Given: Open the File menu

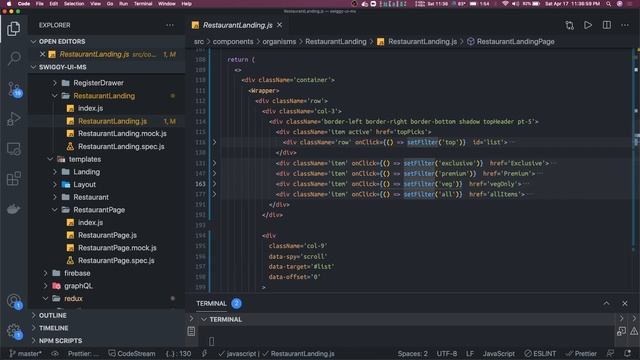Looking at the screenshot, I should pos(40,4).
